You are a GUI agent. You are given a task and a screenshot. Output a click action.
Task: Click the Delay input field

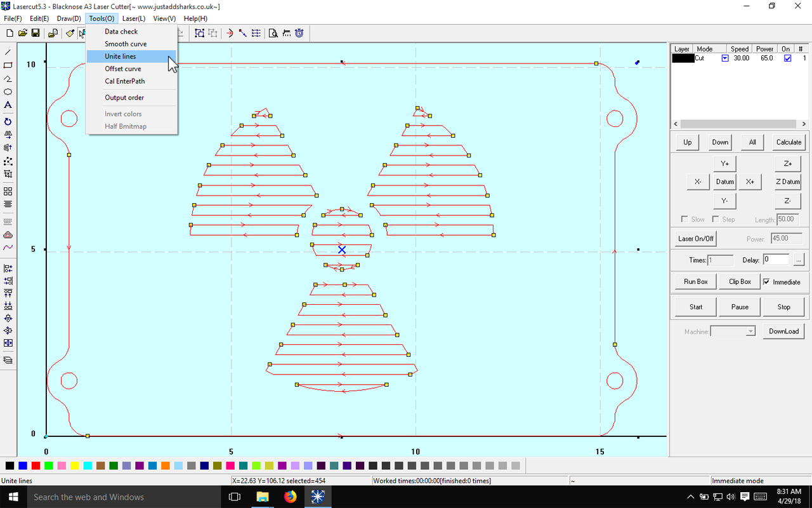point(776,260)
